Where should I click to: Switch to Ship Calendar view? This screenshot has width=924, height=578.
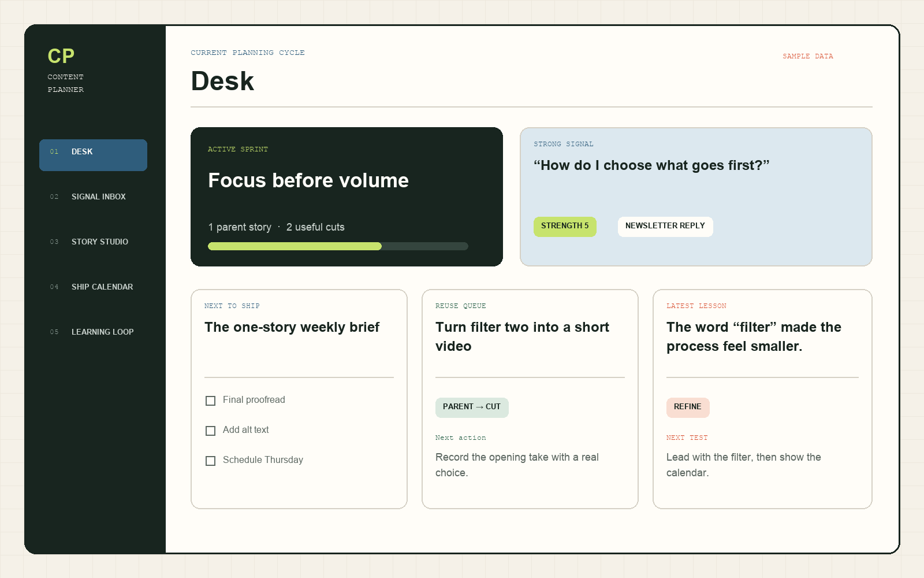click(x=93, y=287)
